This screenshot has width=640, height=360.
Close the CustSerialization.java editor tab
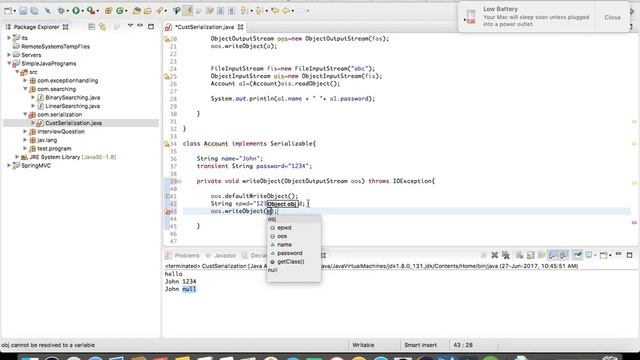[240, 27]
